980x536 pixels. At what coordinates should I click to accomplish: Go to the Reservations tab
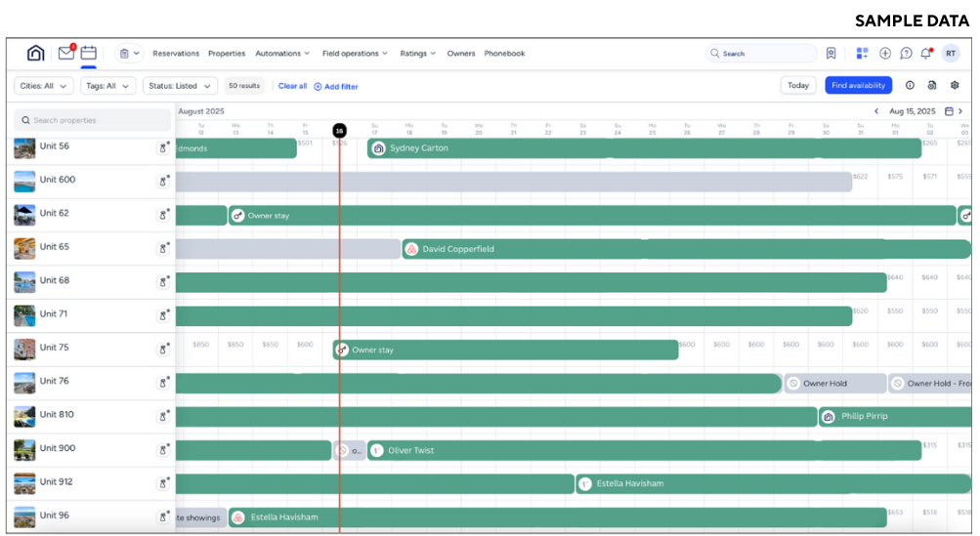(x=176, y=54)
